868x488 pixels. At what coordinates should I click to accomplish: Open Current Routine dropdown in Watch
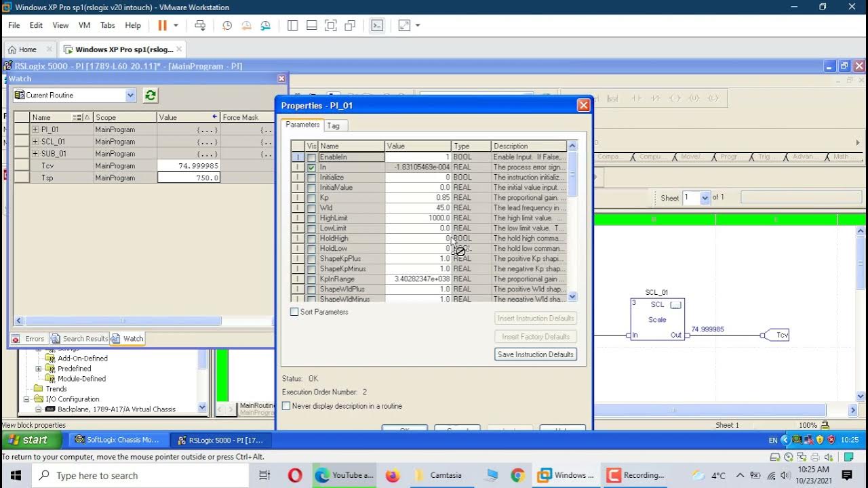tap(130, 95)
